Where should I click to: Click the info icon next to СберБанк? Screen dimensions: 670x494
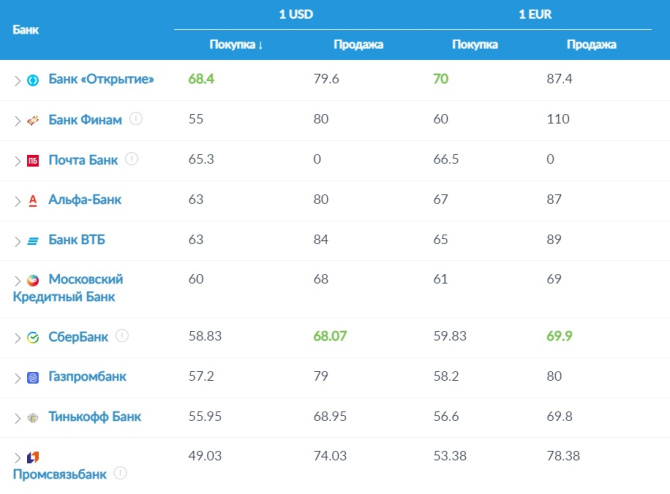pyautogui.click(x=123, y=337)
